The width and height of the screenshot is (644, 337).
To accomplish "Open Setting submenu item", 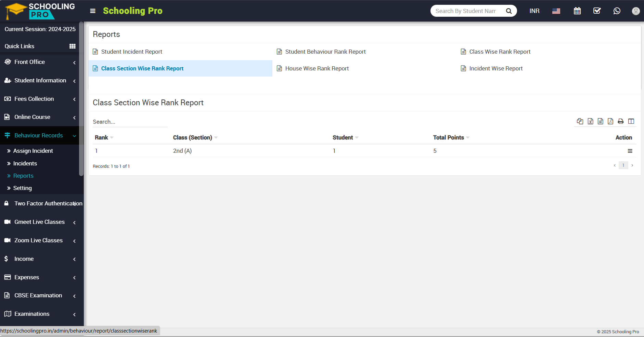I will pos(22,188).
